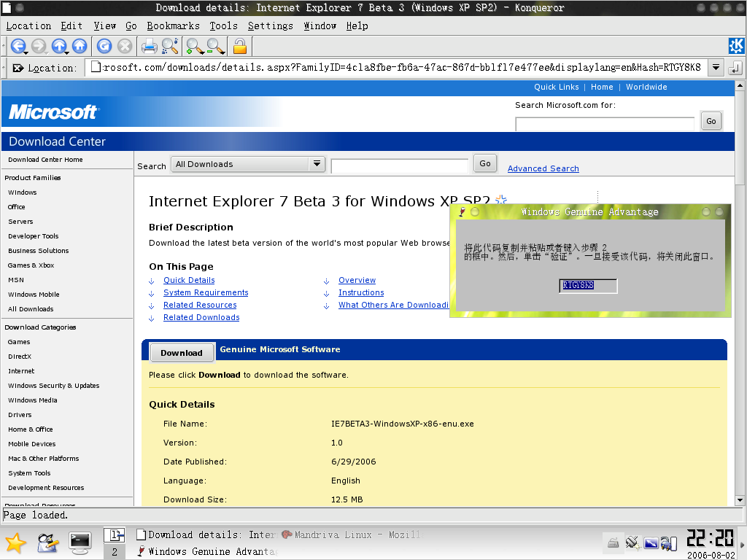Open the Windows Genuine Advantage dialog window menu icon

(x=462, y=212)
